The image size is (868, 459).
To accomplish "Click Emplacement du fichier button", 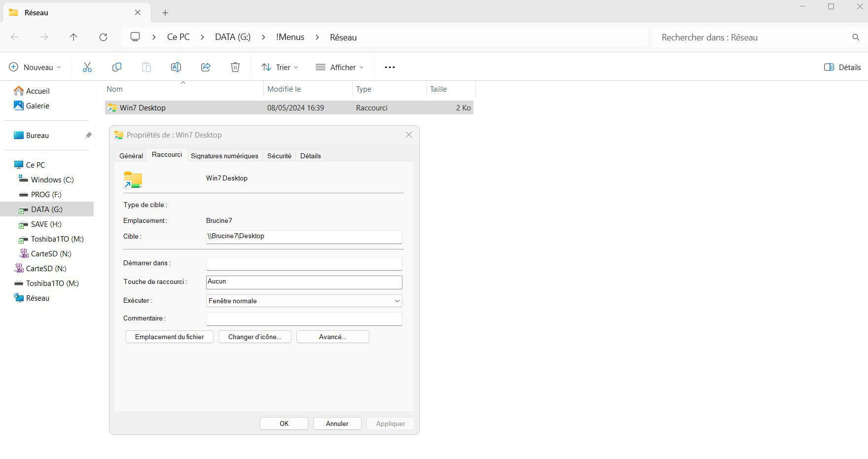I will (170, 337).
